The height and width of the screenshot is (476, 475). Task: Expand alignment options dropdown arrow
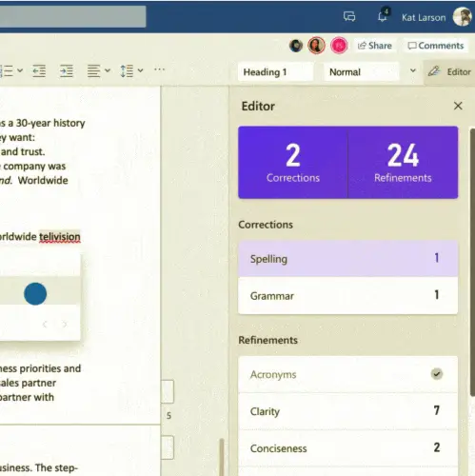click(108, 70)
